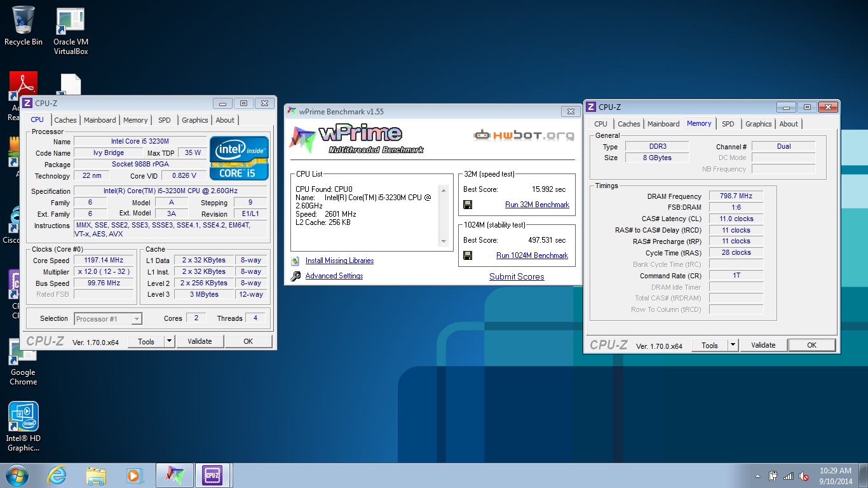Click the network signal tray icon
This screenshot has width=868, height=488.
[x=789, y=476]
